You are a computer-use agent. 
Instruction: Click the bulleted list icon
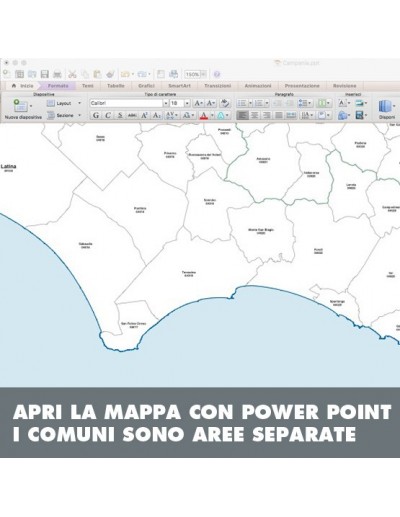(242, 103)
